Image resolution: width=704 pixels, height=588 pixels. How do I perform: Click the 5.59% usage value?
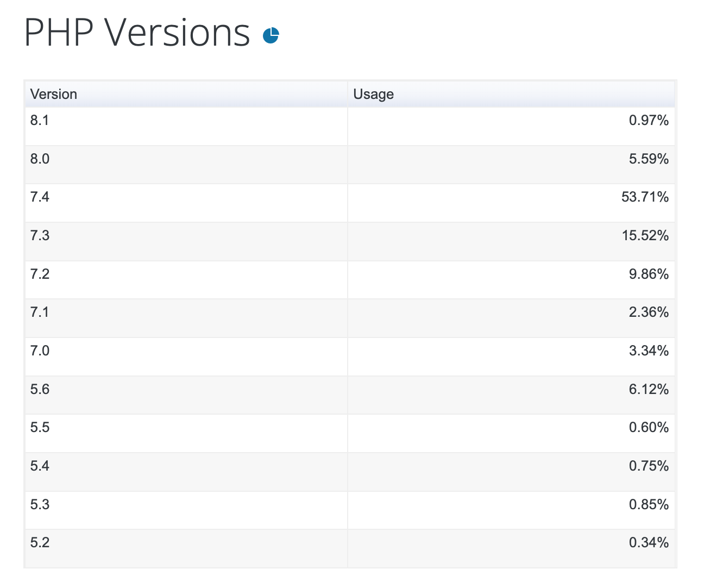[x=649, y=159]
